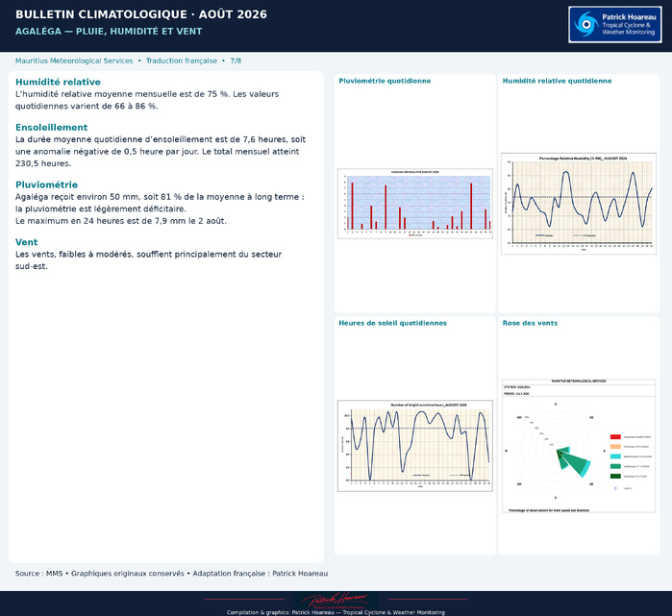Click the 'Vent' section heading
Screen dimensions: 672x616
pos(27,242)
